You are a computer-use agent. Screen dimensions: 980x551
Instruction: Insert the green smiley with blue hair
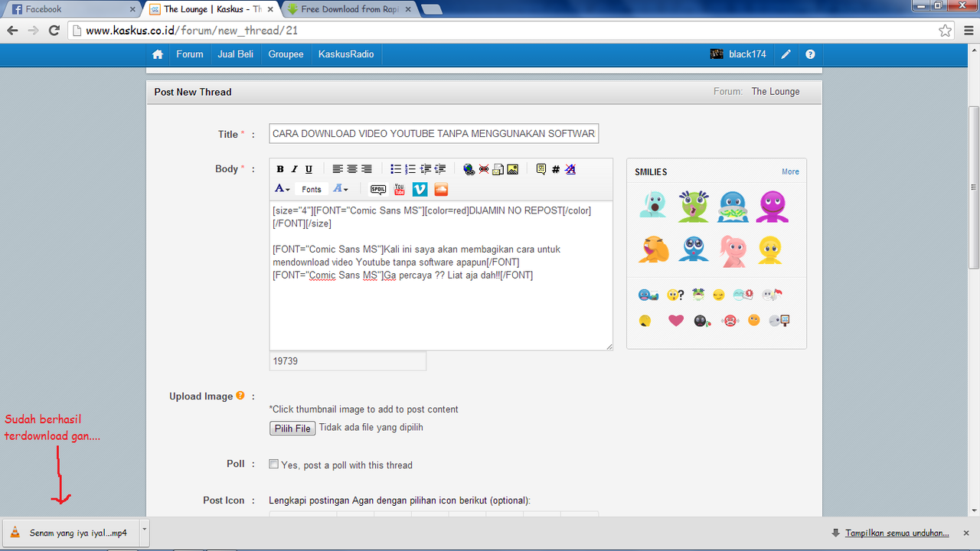694,207
